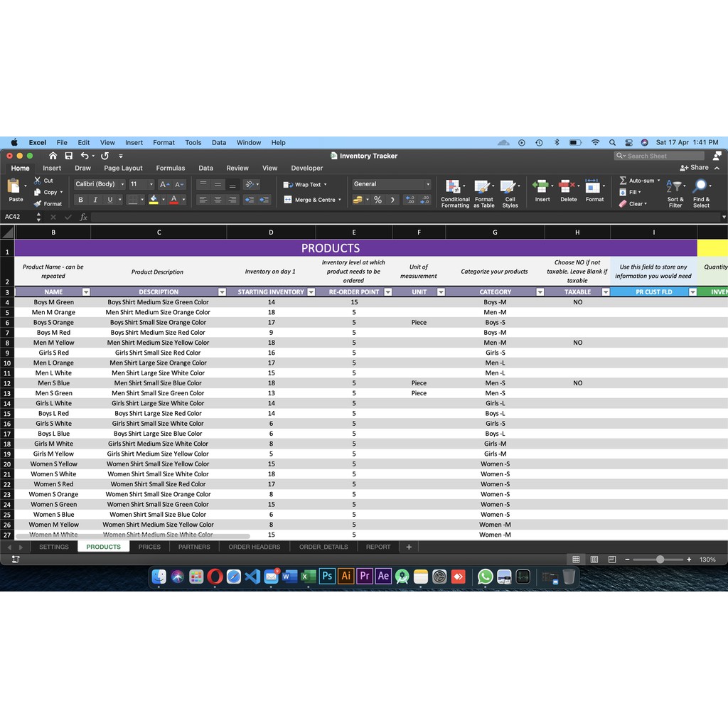
Task: Click the Paste clipboard icon
Action: (x=14, y=187)
